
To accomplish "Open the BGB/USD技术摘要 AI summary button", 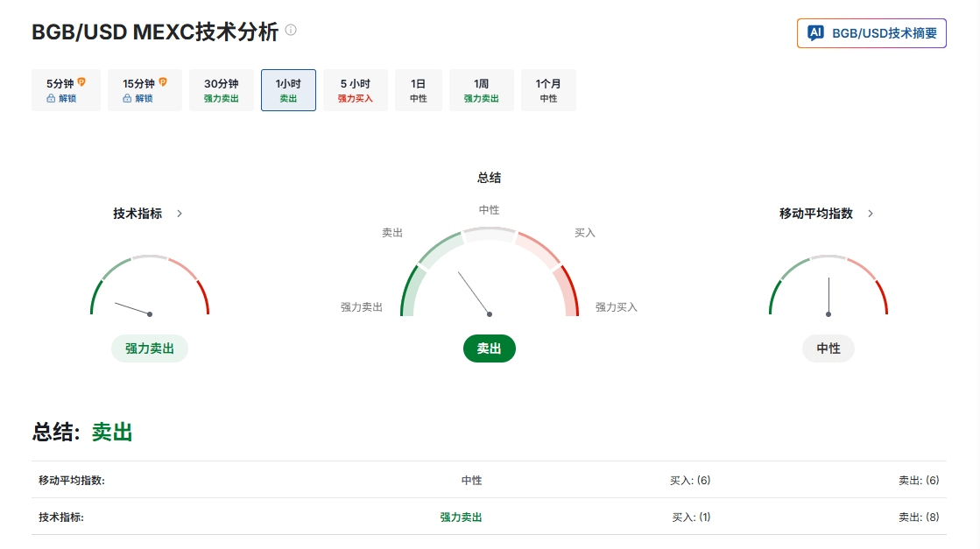I will (871, 33).
